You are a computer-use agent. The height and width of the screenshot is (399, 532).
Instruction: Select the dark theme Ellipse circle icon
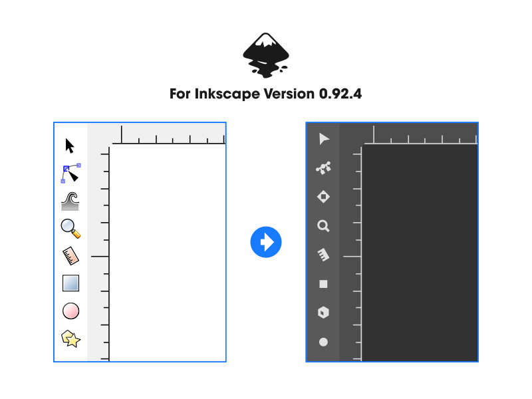click(323, 342)
